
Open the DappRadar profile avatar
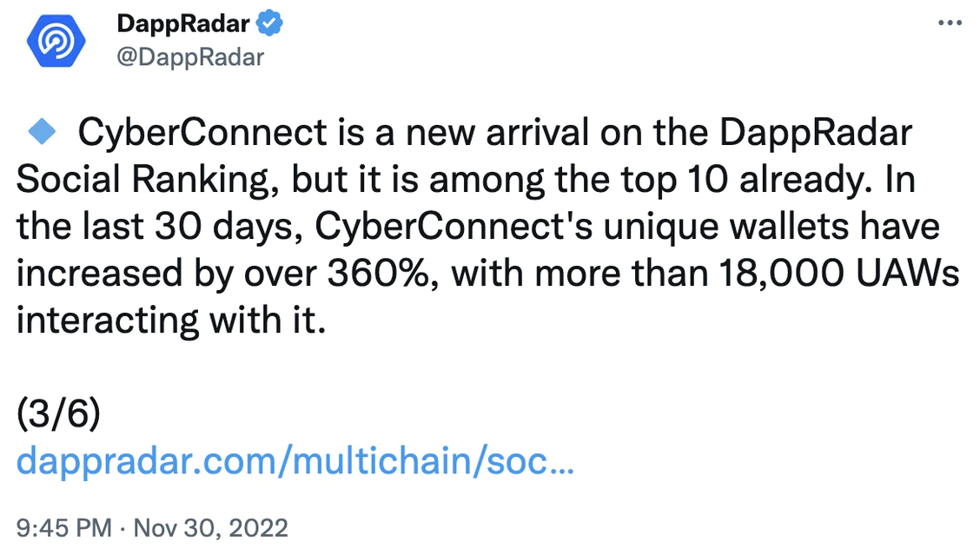[x=56, y=41]
